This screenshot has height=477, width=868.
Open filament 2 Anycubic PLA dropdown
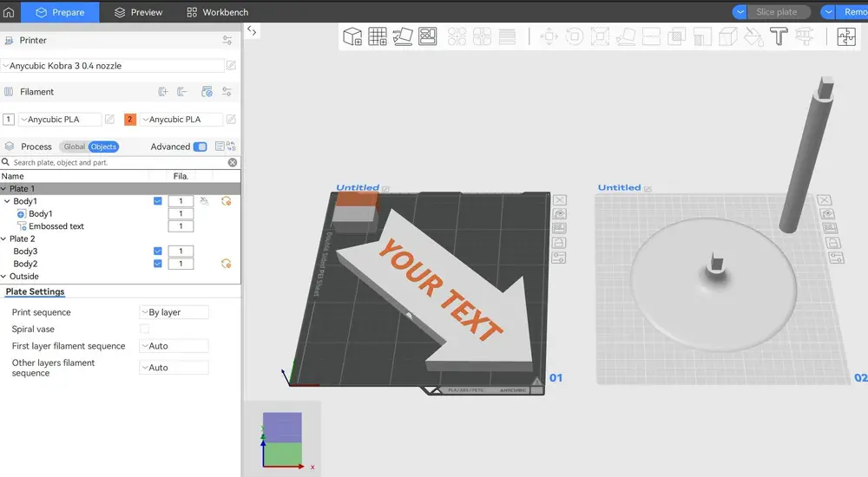(181, 119)
